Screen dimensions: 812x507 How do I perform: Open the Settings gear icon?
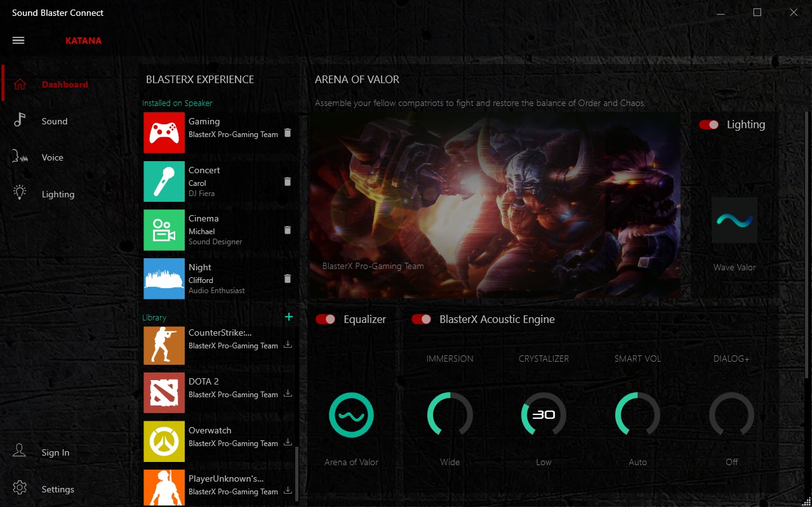tap(20, 489)
